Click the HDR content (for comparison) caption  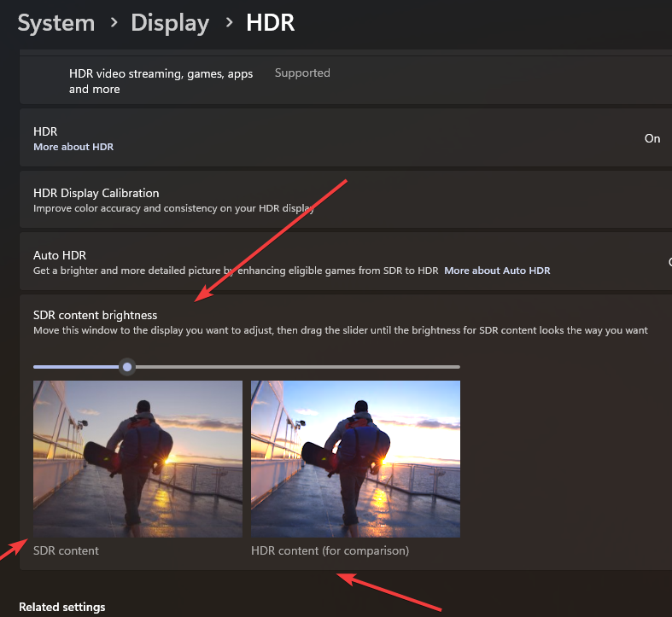pos(330,550)
